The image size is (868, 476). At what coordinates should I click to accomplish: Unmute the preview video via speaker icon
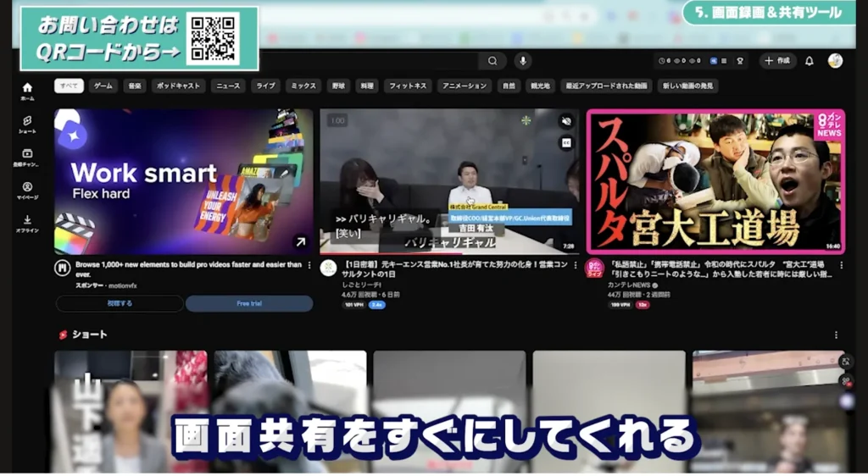click(566, 121)
